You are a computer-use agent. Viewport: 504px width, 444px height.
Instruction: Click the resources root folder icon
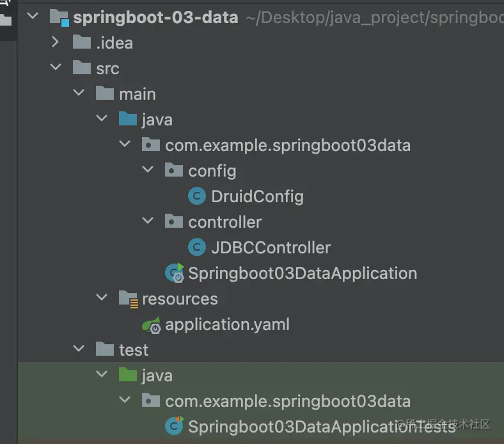[x=129, y=299]
